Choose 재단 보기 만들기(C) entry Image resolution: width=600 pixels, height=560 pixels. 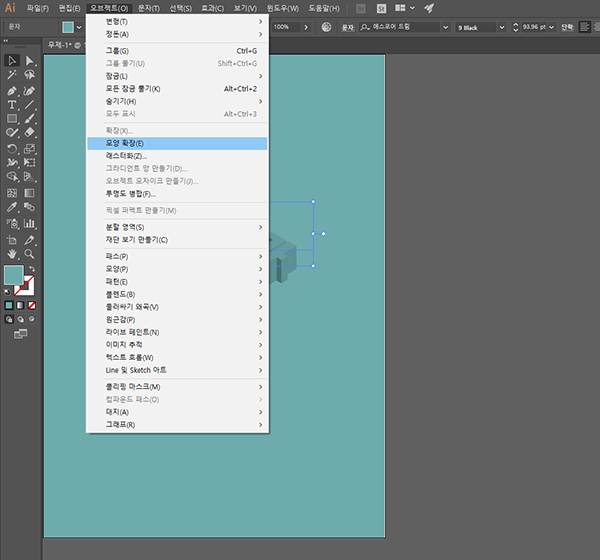point(177,240)
